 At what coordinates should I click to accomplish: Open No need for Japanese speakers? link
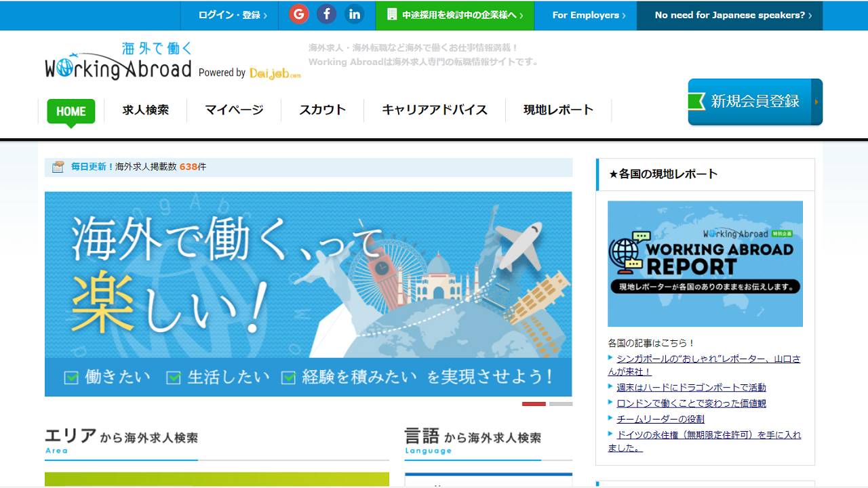730,16
